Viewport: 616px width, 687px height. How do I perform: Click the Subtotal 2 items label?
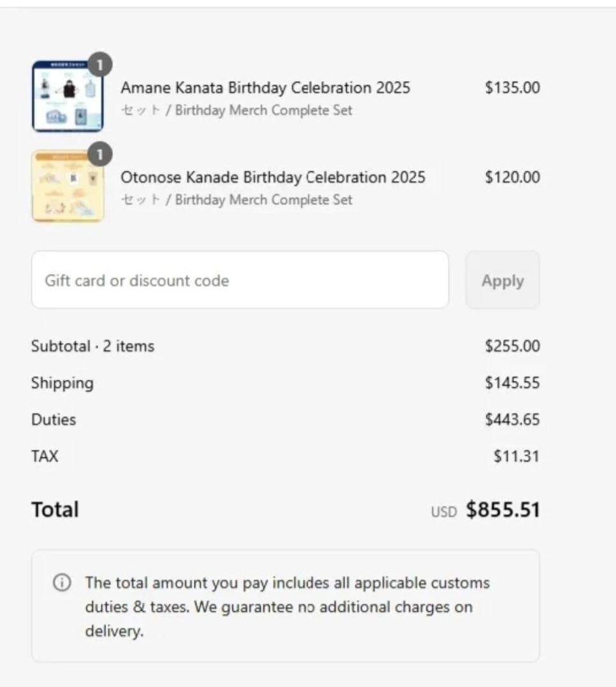92,346
